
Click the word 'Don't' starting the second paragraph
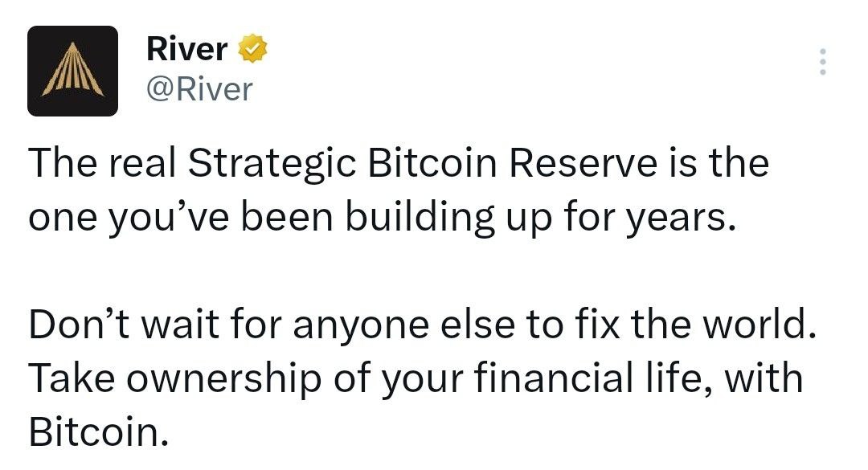pyautogui.click(x=79, y=325)
